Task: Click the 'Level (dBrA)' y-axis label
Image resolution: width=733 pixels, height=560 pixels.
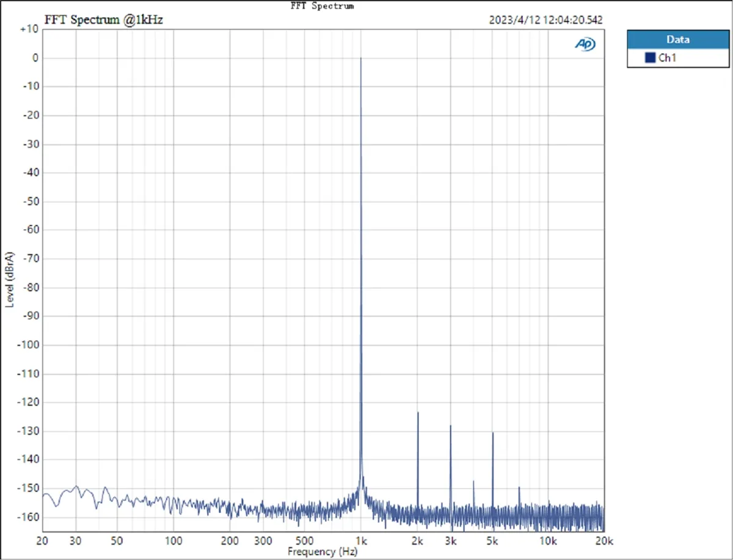Action: click(x=9, y=279)
